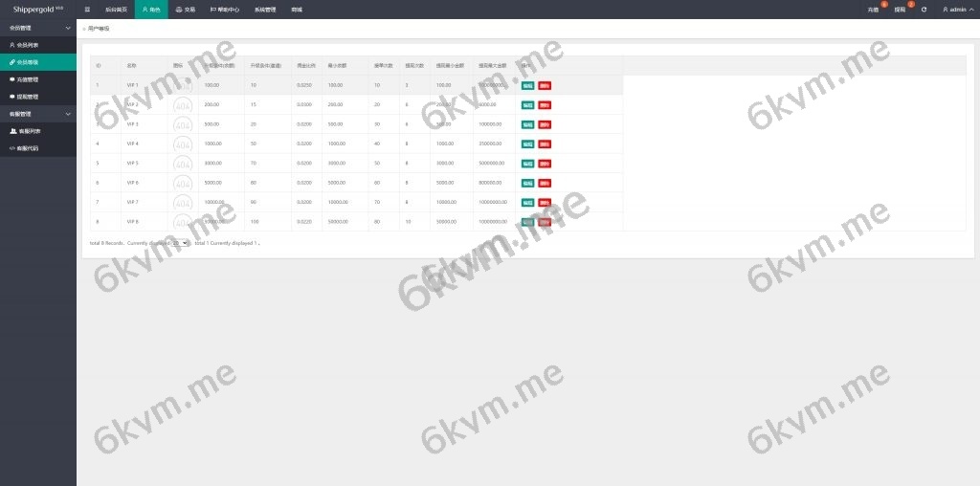980x486 pixels.
Task: Open 提现管理 in the sidebar
Action: click(27, 97)
